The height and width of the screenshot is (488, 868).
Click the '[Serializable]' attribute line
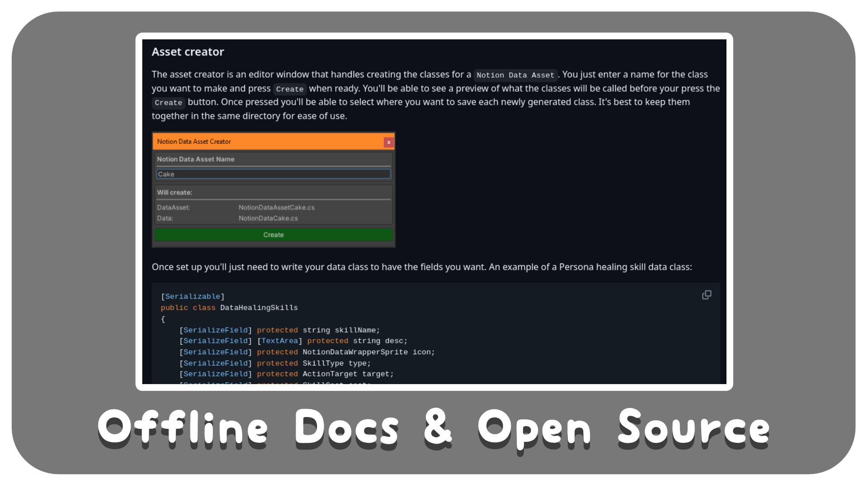[x=193, y=296]
